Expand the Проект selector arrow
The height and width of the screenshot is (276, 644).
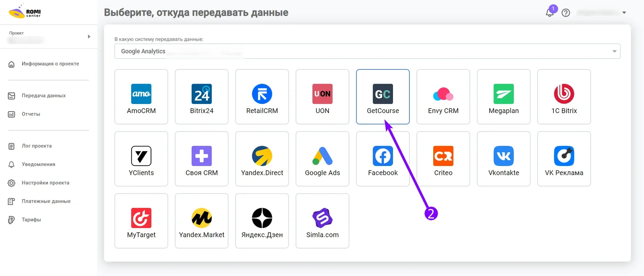tap(89, 37)
